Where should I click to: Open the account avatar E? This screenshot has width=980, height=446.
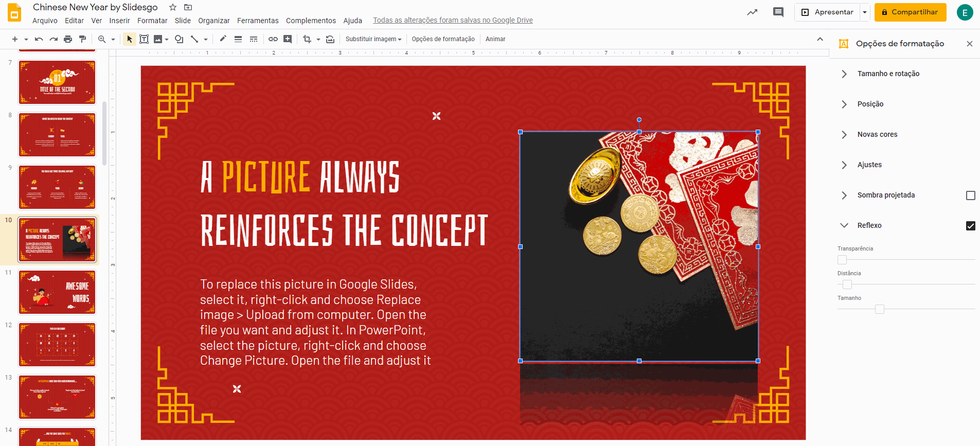(x=965, y=12)
